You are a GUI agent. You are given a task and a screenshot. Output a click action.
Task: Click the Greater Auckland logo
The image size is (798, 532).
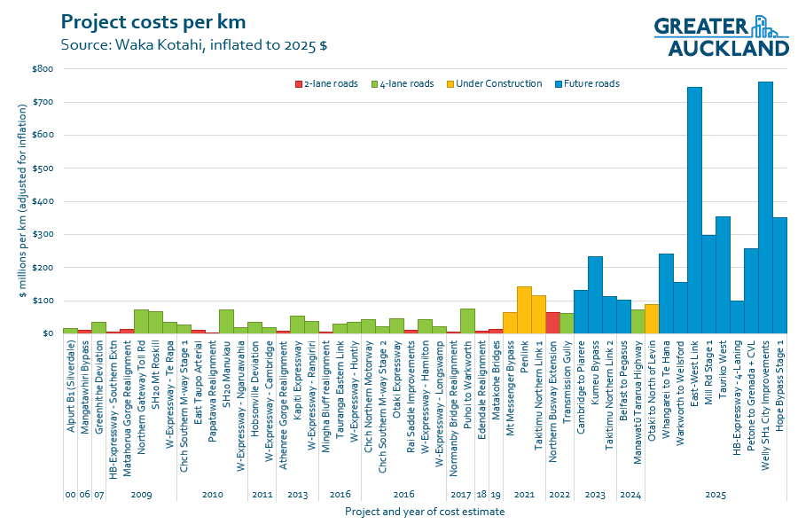[721, 35]
